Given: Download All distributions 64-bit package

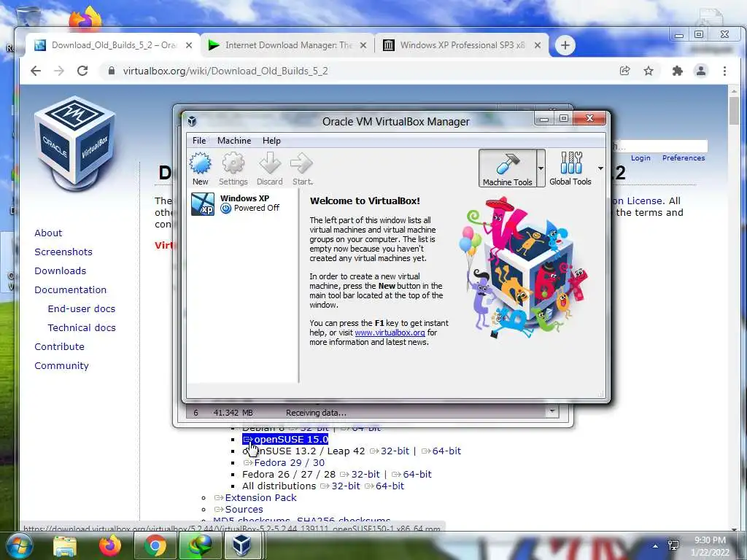Looking at the screenshot, I should (384, 486).
